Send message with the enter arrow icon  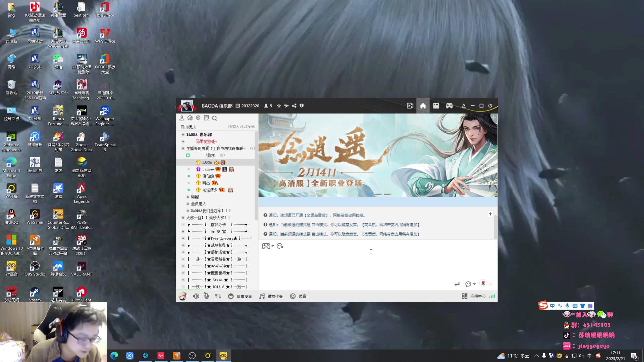coord(457,284)
